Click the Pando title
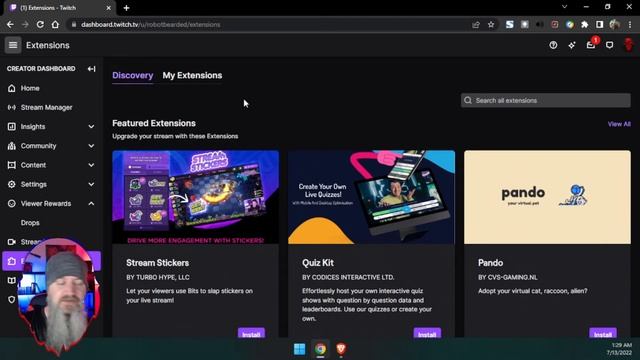Screen dimensions: 640x360 coord(490,263)
